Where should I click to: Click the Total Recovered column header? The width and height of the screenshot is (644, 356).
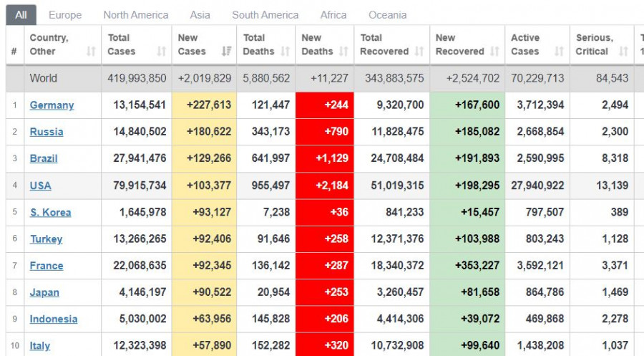pos(392,44)
